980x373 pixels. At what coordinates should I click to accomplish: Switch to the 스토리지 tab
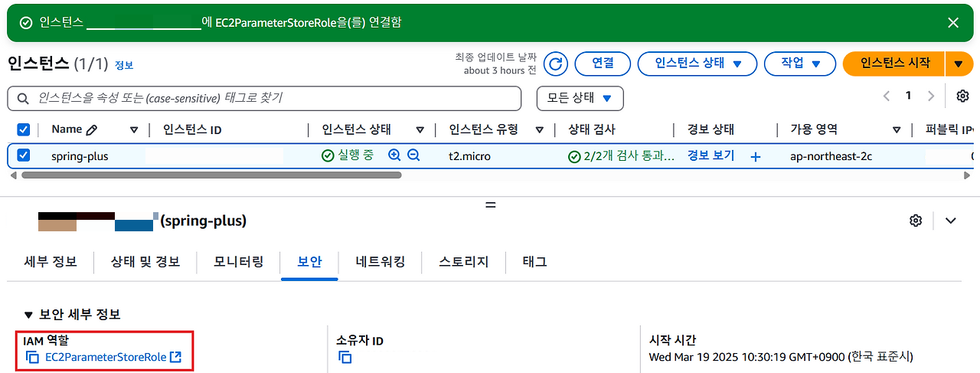[x=464, y=262]
